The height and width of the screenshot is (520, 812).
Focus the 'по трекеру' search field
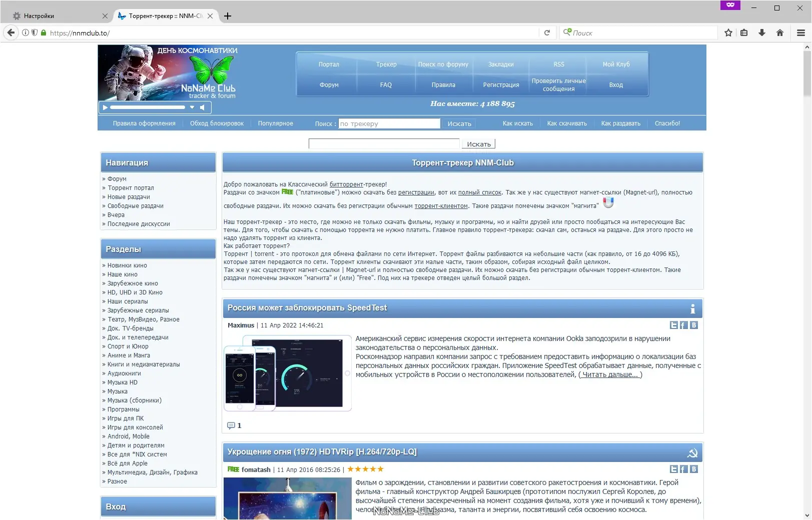pyautogui.click(x=389, y=123)
